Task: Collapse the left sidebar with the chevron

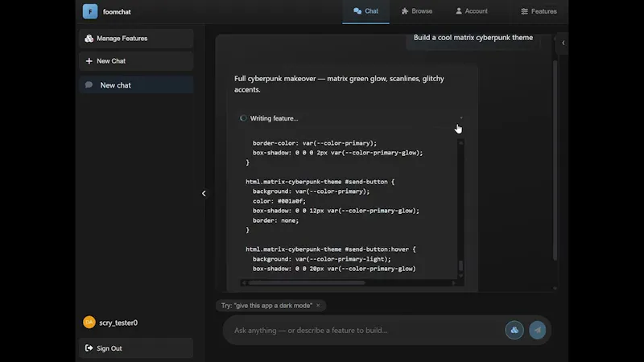Action: [x=204, y=193]
